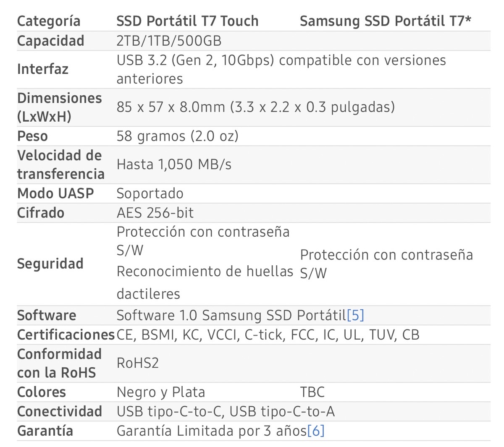Click "Reconocimiento de huellas" in the Seguridad row
The width and height of the screenshot is (504, 447).
205,272
